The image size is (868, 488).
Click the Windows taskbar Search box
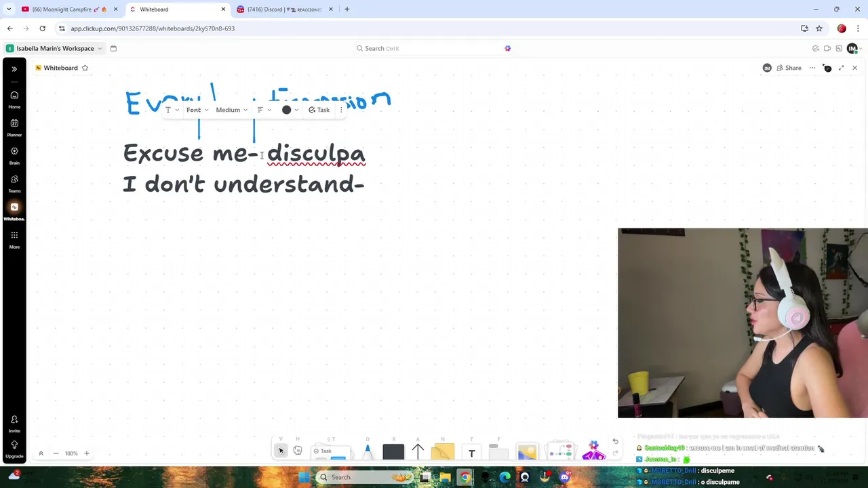(366, 477)
